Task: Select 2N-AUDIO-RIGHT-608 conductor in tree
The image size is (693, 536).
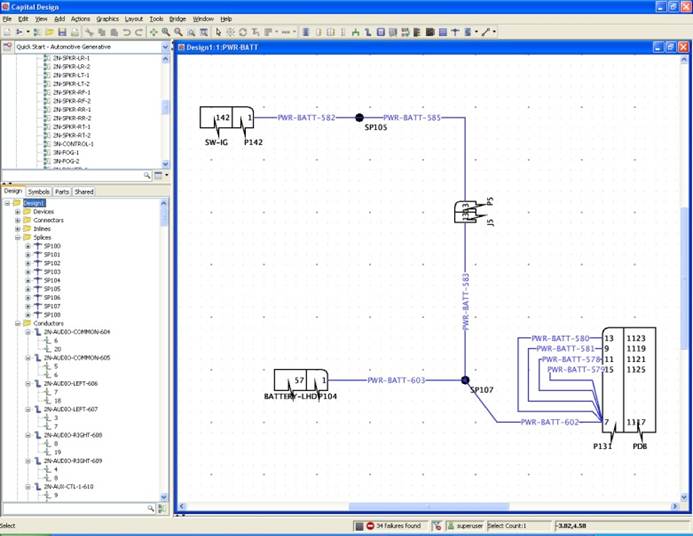Action: pos(73,435)
